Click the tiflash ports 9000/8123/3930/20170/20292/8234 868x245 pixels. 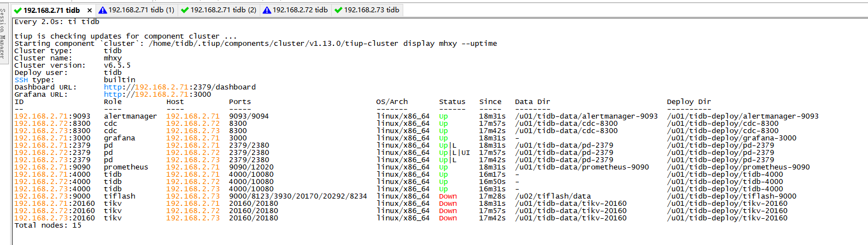pos(298,196)
